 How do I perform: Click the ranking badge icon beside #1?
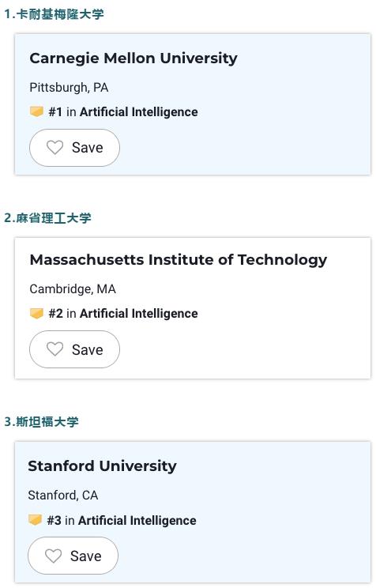(36, 111)
